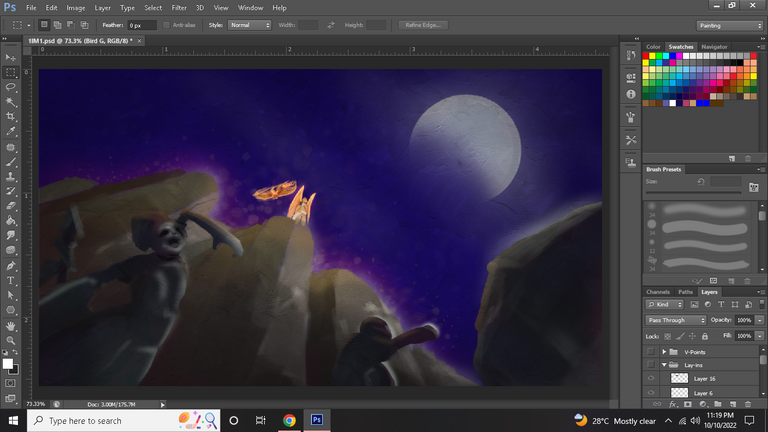Change screen mode at toolbox bottom
Image resolution: width=768 pixels, height=432 pixels.
[x=10, y=398]
